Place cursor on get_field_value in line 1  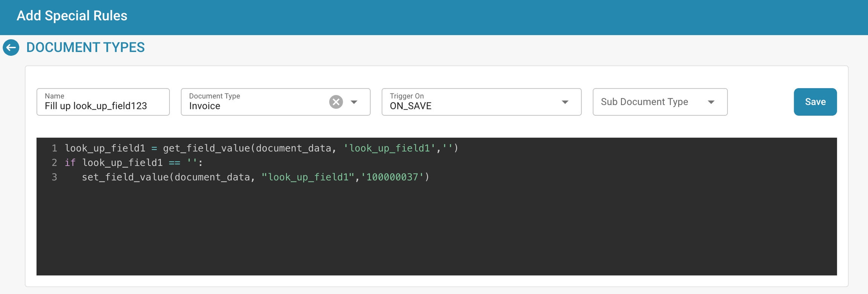click(x=206, y=148)
